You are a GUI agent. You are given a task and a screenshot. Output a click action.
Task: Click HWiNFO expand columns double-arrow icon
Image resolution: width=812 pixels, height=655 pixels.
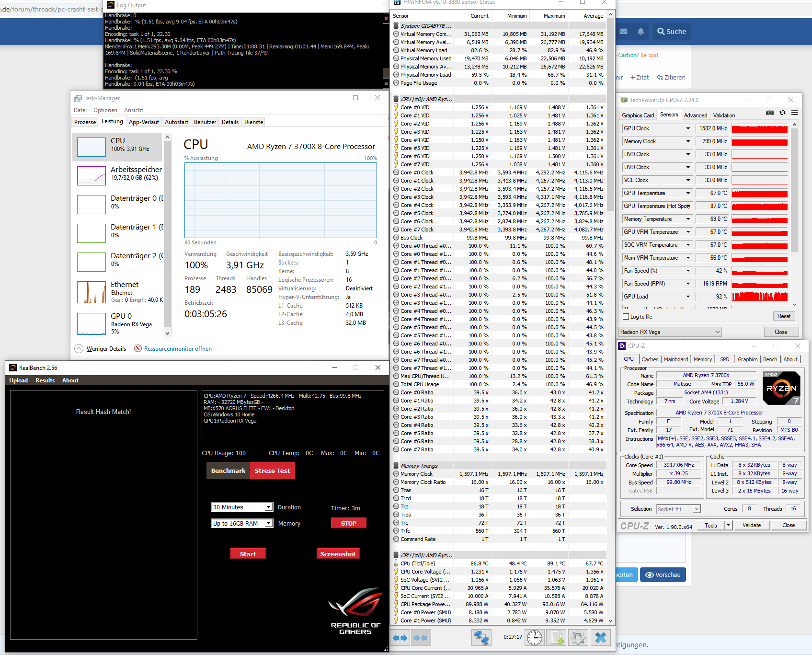pos(400,638)
